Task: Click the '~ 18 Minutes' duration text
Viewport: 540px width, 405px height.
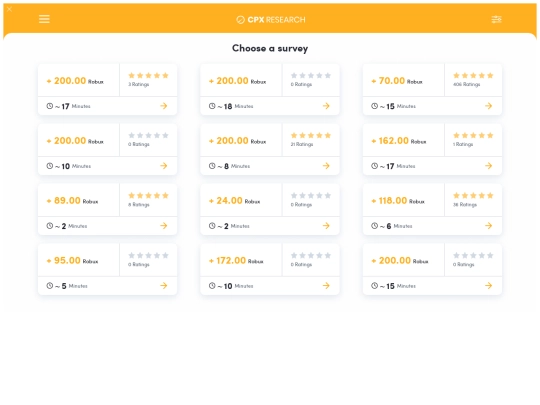Action: (x=235, y=106)
